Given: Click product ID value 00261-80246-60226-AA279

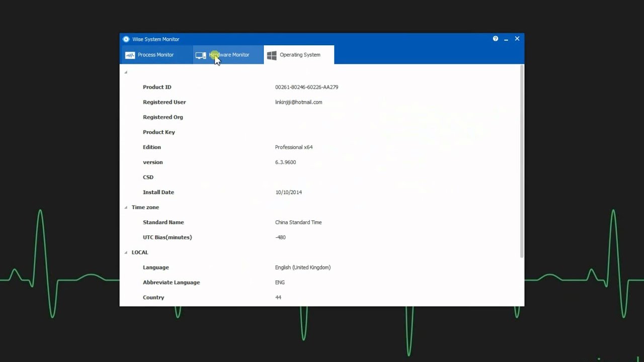Looking at the screenshot, I should (x=306, y=87).
